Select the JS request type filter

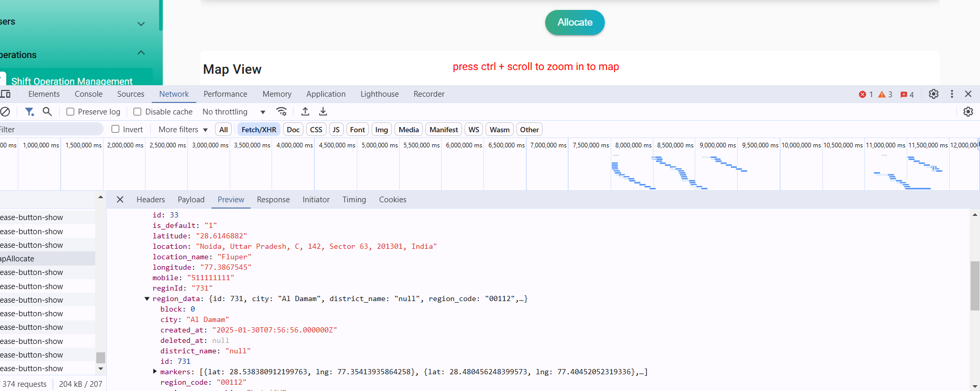(x=336, y=130)
